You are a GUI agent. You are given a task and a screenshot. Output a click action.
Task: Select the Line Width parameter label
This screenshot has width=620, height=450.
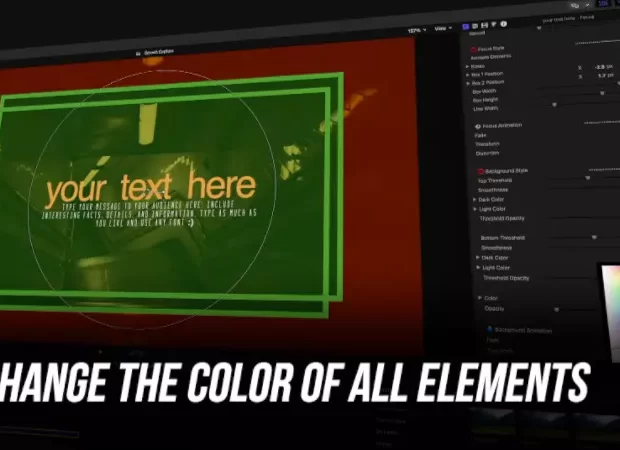[486, 109]
